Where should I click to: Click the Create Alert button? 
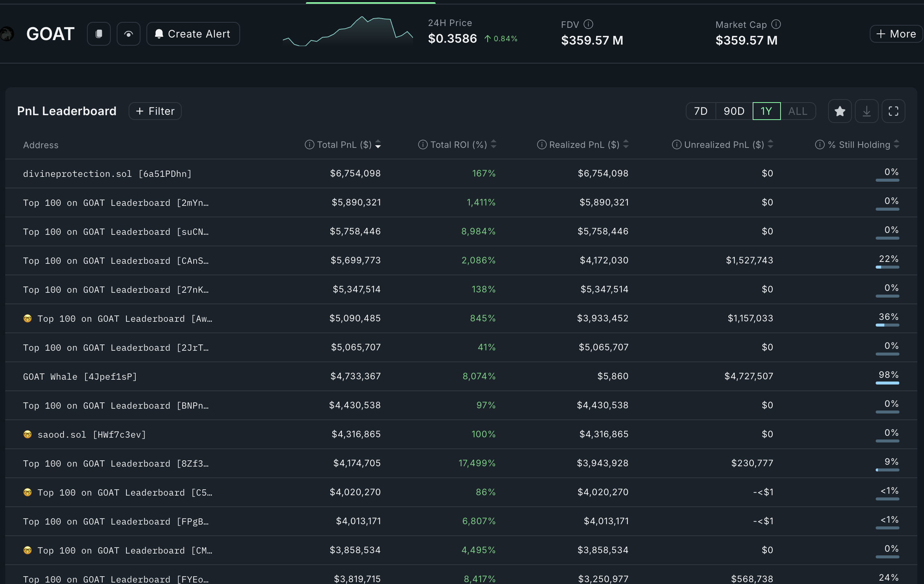point(193,34)
